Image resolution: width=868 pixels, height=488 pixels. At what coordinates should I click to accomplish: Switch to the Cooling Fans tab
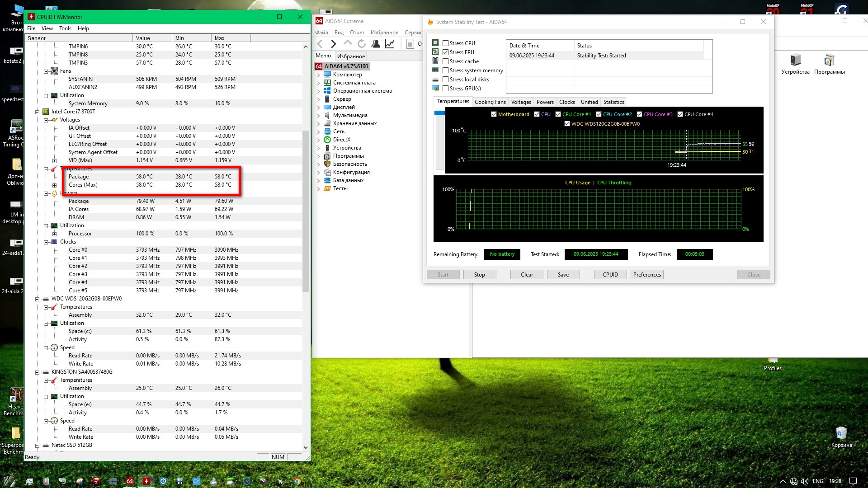[490, 102]
